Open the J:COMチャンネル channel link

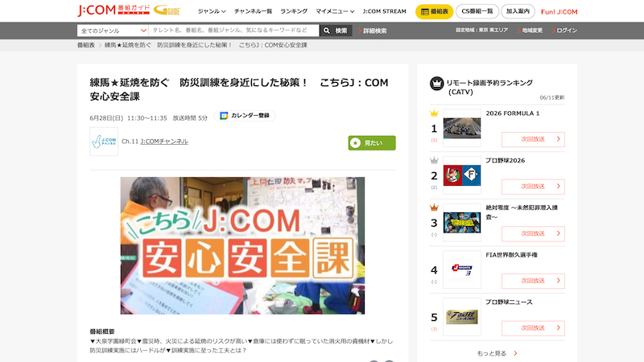point(164,142)
